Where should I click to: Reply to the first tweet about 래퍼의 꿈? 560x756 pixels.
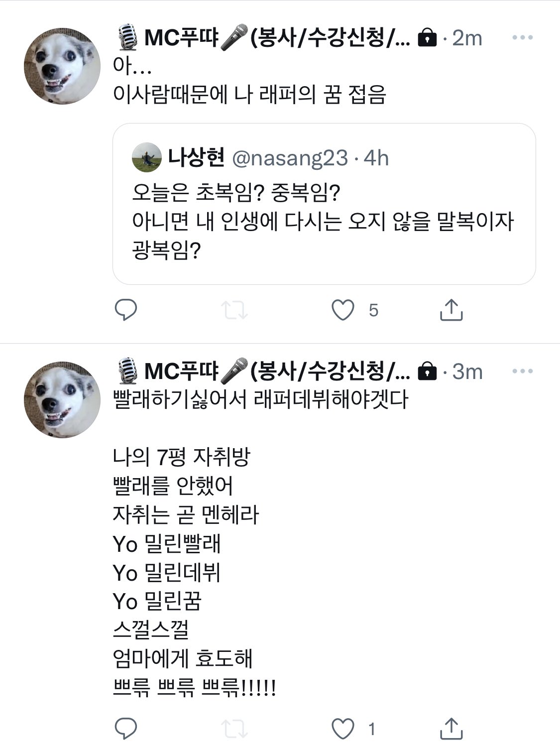pyautogui.click(x=126, y=310)
